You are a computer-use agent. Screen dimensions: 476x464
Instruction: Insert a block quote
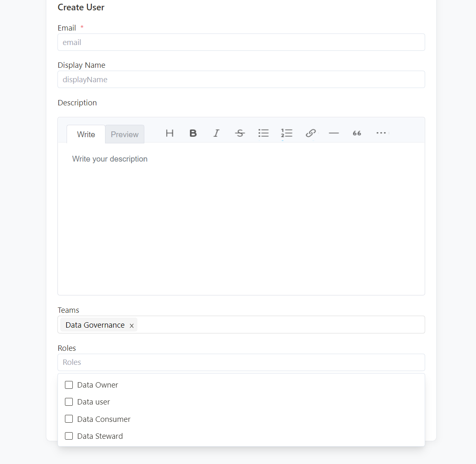pyautogui.click(x=357, y=133)
